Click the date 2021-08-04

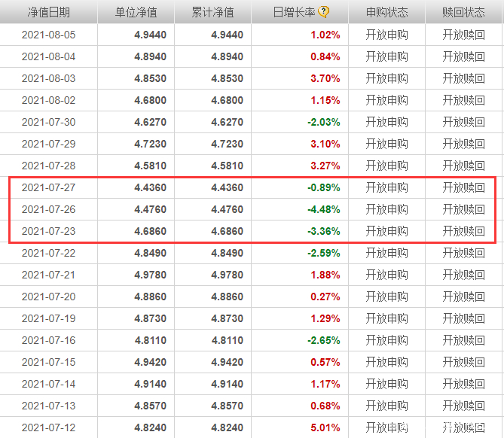tap(48, 56)
